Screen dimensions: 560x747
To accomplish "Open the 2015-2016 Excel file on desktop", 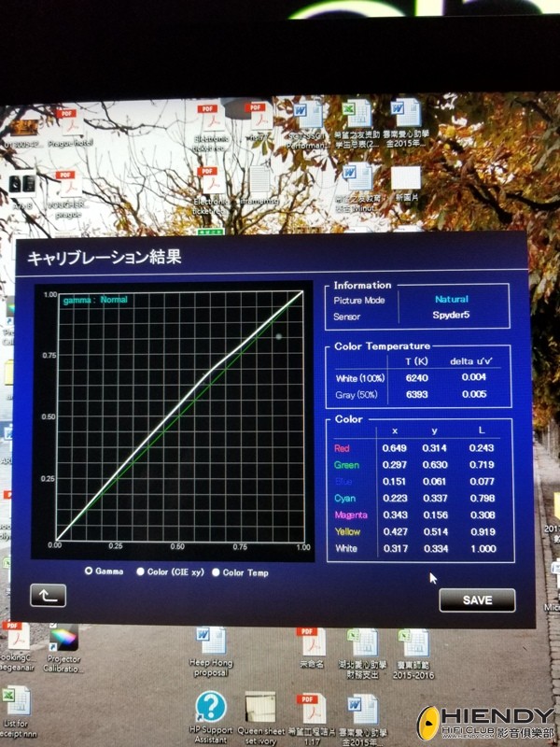I will click(413, 644).
